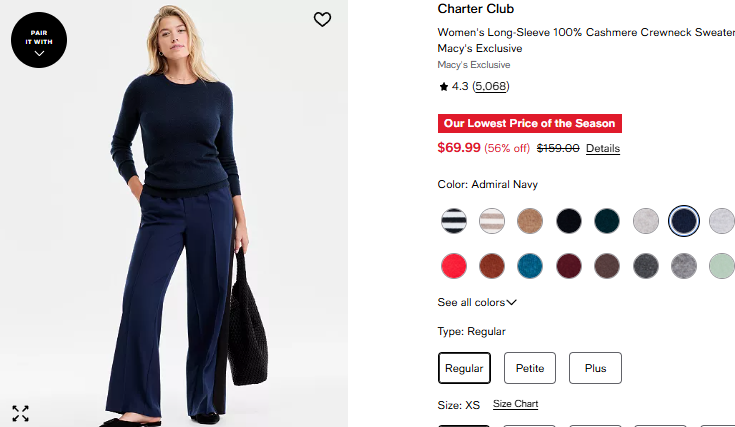Image resolution: width=735 pixels, height=427 pixels.
Task: Switch type to Plus
Action: click(x=595, y=368)
